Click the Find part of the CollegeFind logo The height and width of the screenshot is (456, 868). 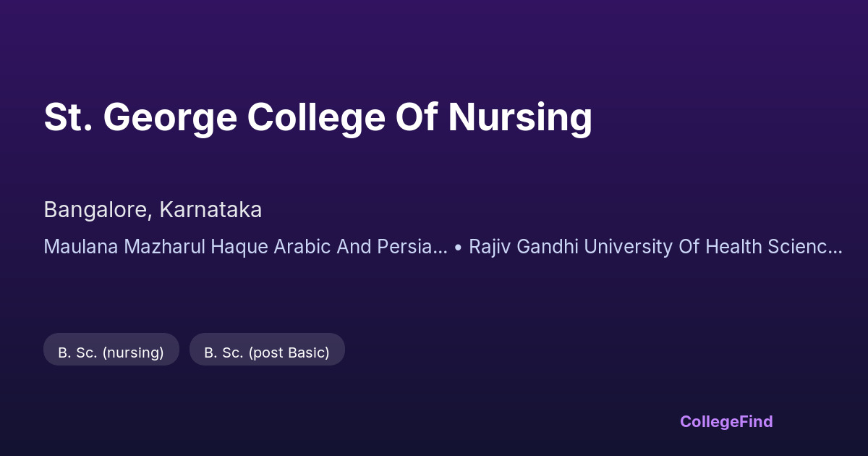pos(755,421)
